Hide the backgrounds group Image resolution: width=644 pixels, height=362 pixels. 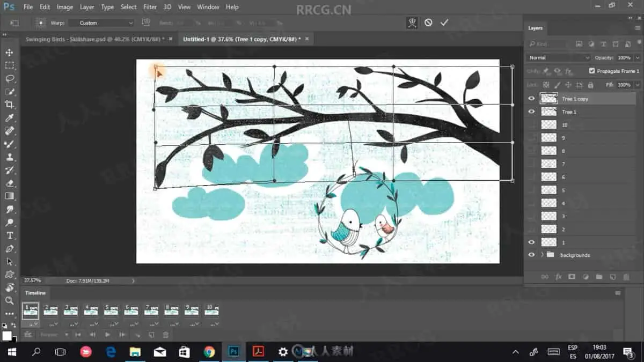coord(531,255)
